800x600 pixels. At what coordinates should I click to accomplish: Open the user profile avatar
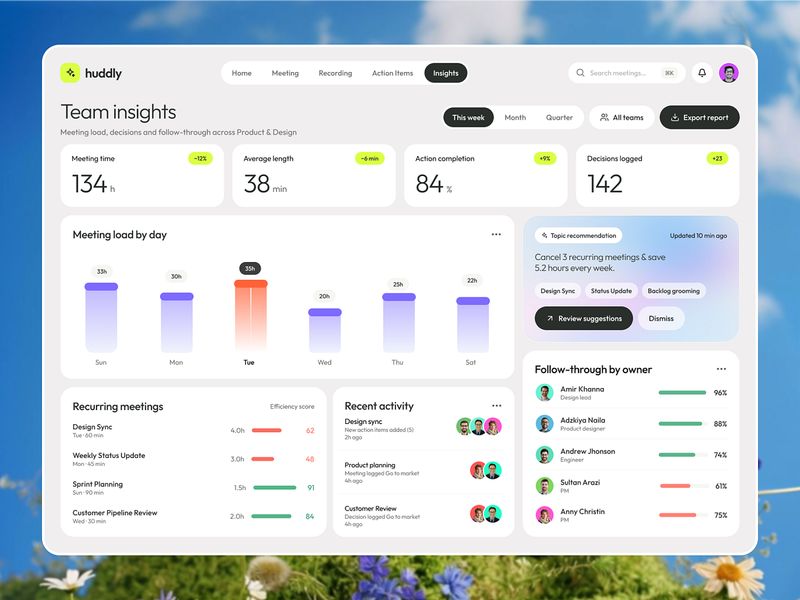pyautogui.click(x=729, y=73)
